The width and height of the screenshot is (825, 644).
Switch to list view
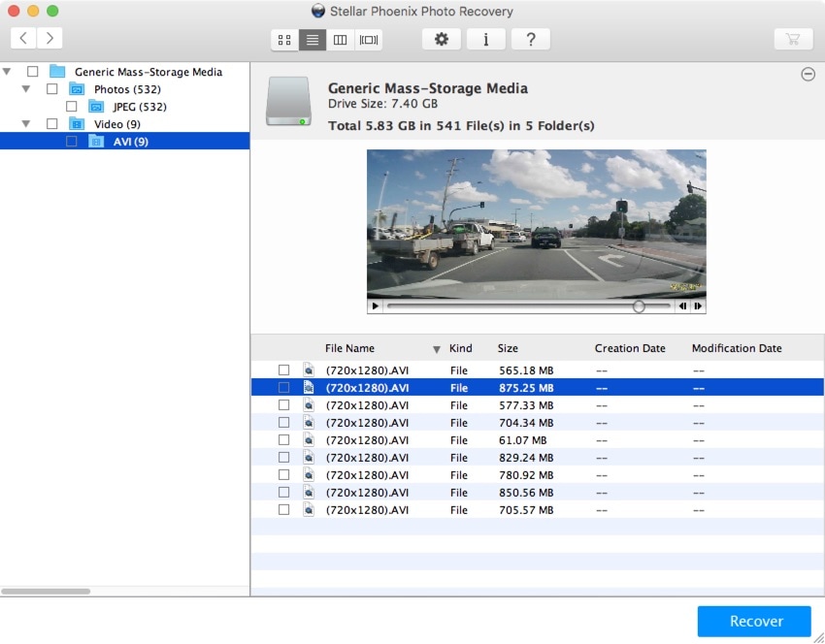point(313,40)
